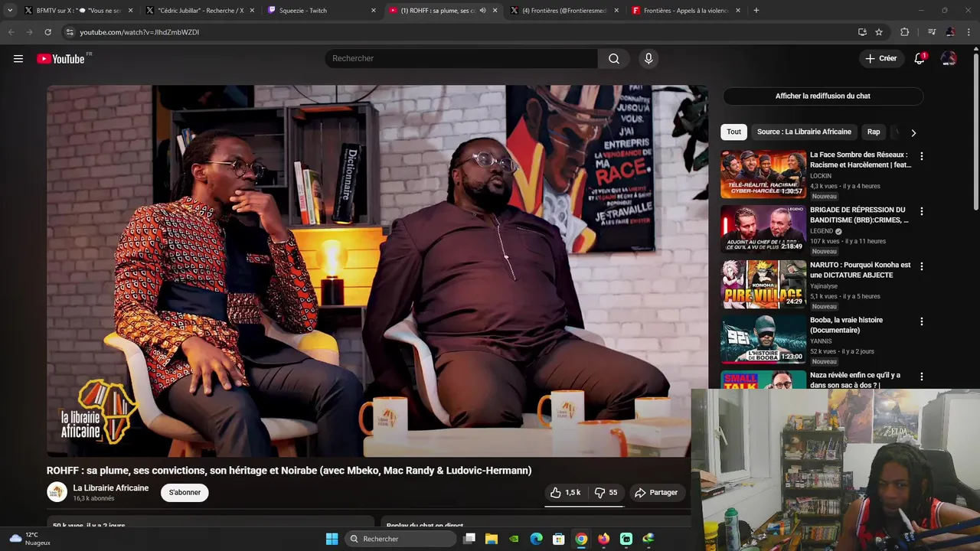Switch to Frontières @Frontieresmedia tab
This screenshot has height=551, width=980.
click(x=563, y=11)
